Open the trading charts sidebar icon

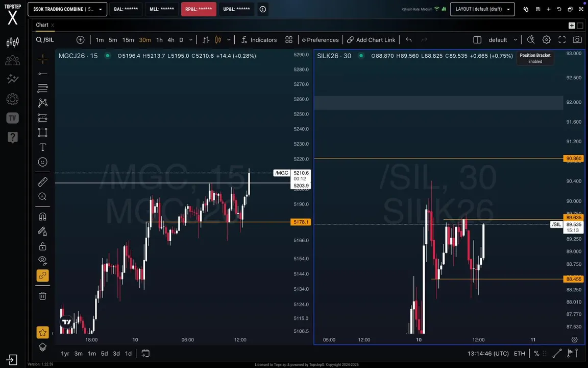click(x=12, y=42)
